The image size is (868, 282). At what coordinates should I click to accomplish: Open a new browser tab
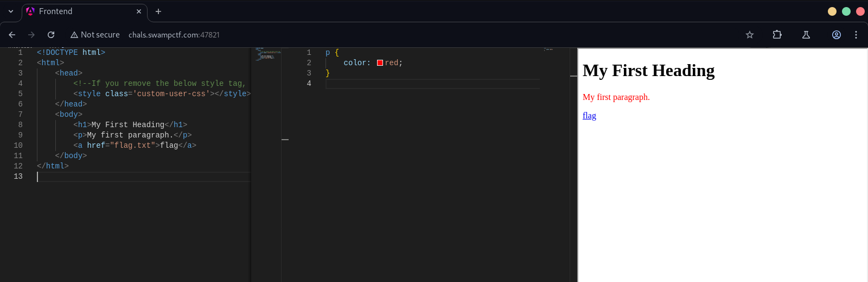pyautogui.click(x=158, y=11)
